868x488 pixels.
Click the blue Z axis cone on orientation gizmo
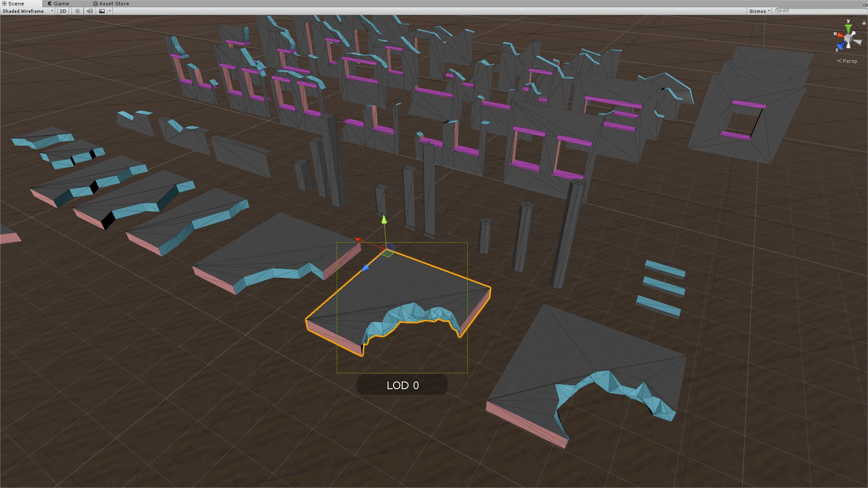(842, 46)
